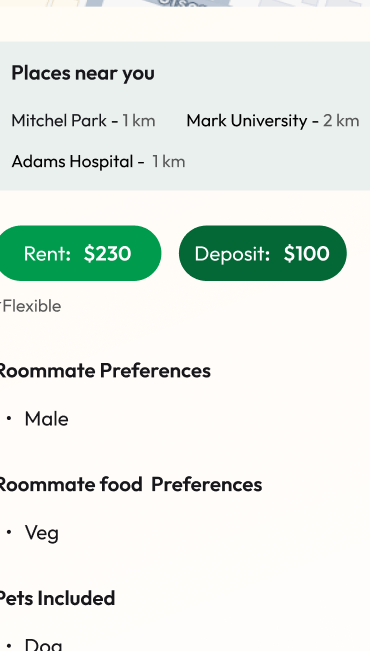This screenshot has width=370, height=651.
Task: Click the Roommate Preferences heading
Action: (x=104, y=370)
